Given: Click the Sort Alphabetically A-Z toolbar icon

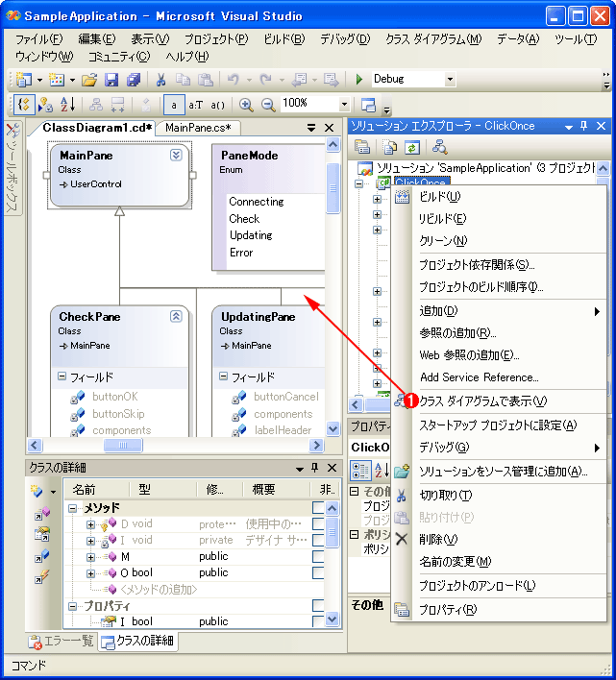Looking at the screenshot, I should coord(67,105).
